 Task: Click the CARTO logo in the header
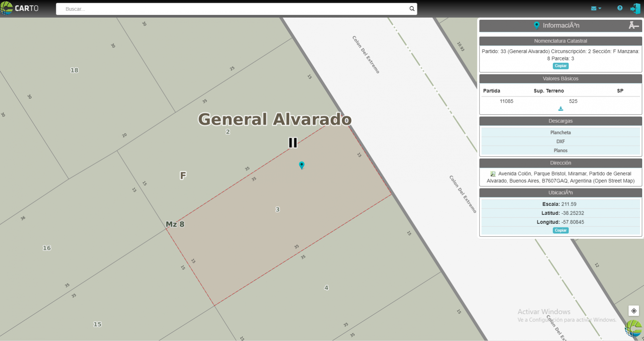20,8
